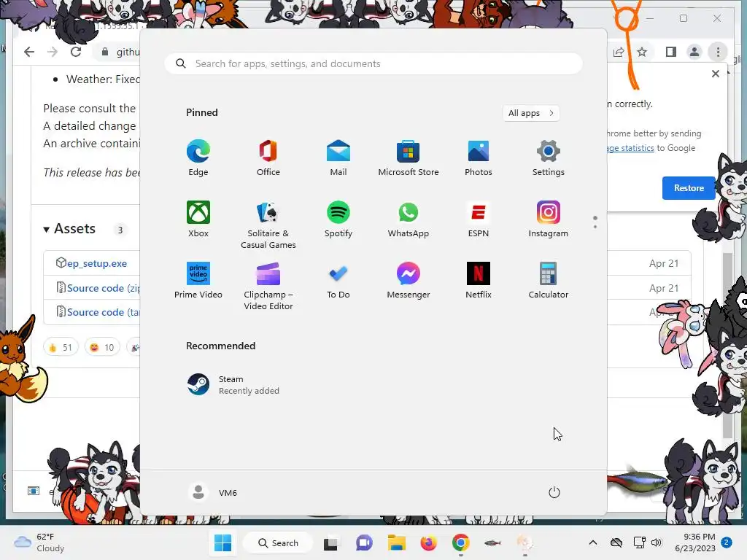Viewport: 747px width, 560px height.
Task: Open the volume control in tray
Action: (x=657, y=542)
